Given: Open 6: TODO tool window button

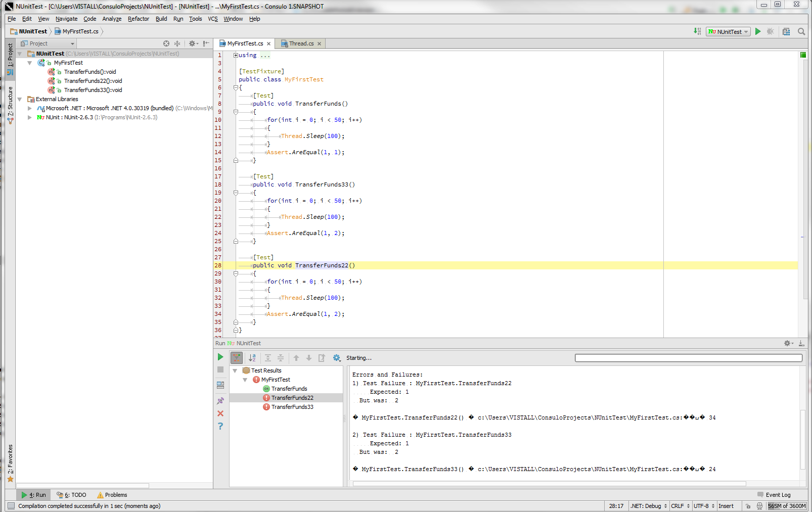Looking at the screenshot, I should [71, 495].
